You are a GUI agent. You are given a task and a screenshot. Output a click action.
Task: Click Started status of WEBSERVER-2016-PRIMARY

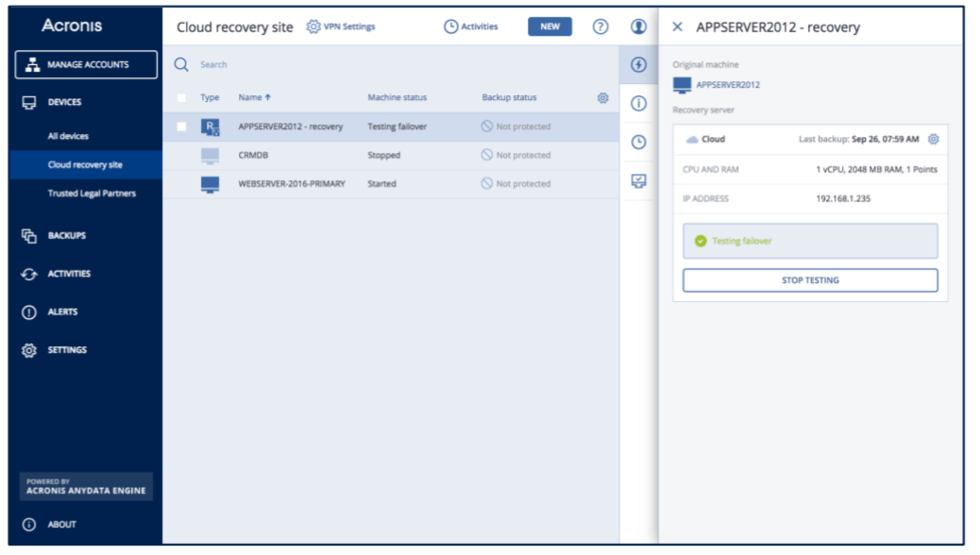(381, 184)
